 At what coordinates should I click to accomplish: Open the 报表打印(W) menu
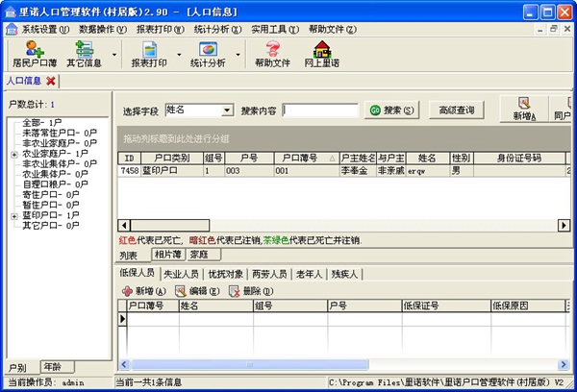161,29
